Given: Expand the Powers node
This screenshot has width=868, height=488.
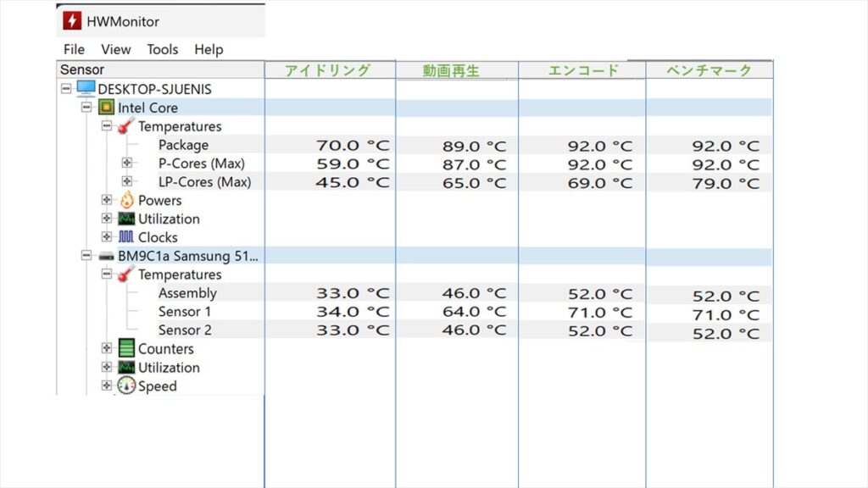Looking at the screenshot, I should [106, 200].
